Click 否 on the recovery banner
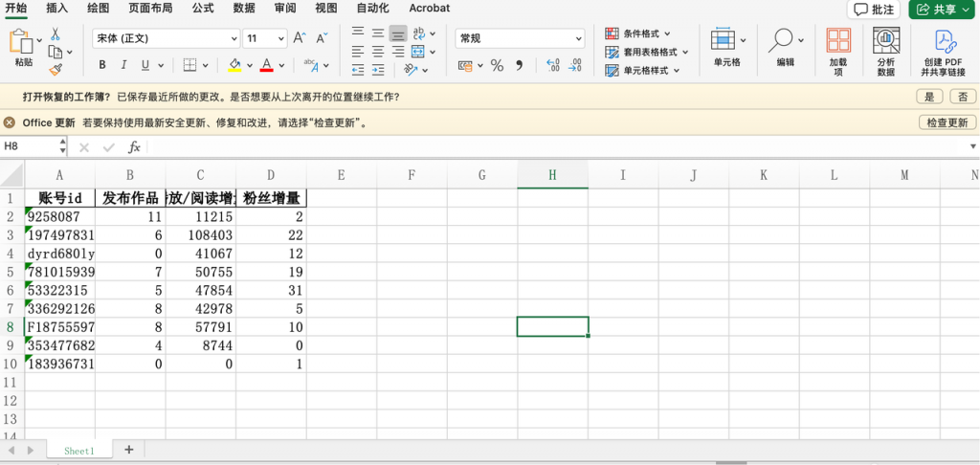 pyautogui.click(x=963, y=97)
